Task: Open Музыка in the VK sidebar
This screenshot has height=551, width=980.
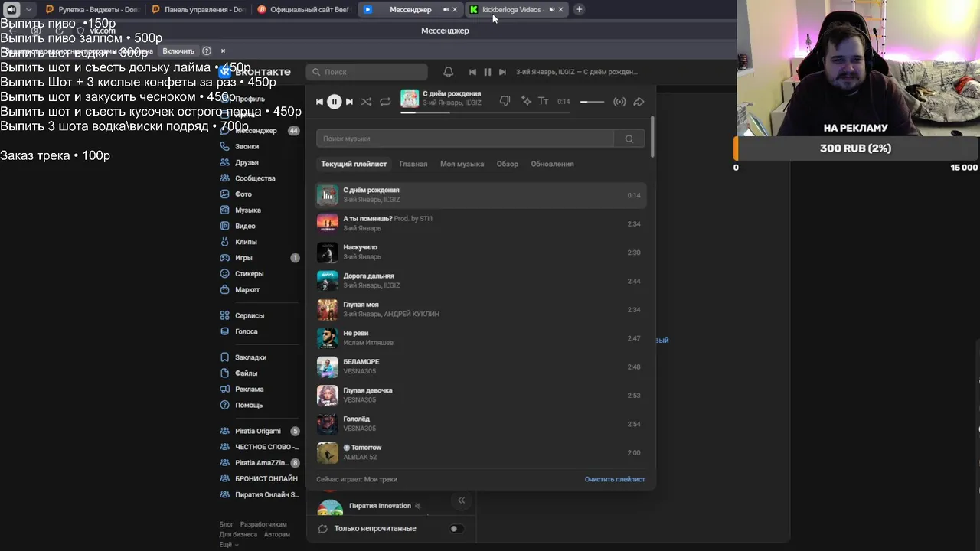Action: 247,210
